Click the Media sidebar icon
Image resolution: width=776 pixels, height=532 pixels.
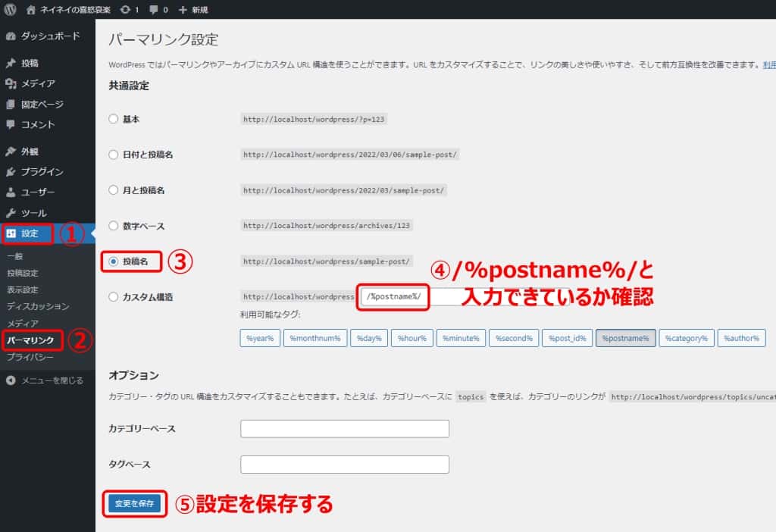coord(11,83)
